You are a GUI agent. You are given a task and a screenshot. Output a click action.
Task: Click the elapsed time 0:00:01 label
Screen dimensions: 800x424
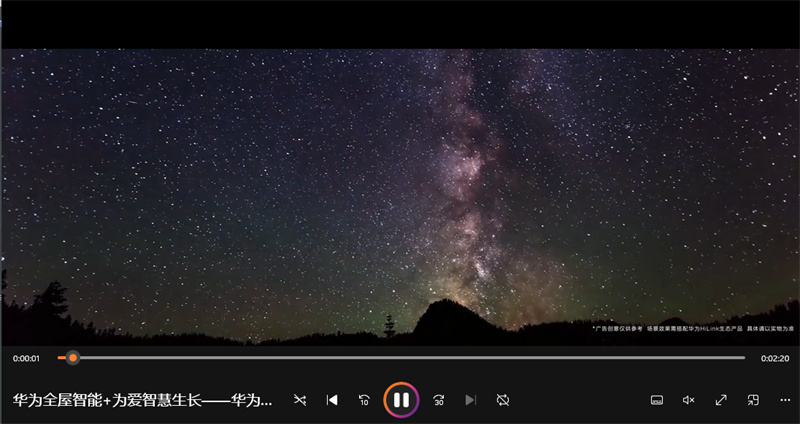26,358
